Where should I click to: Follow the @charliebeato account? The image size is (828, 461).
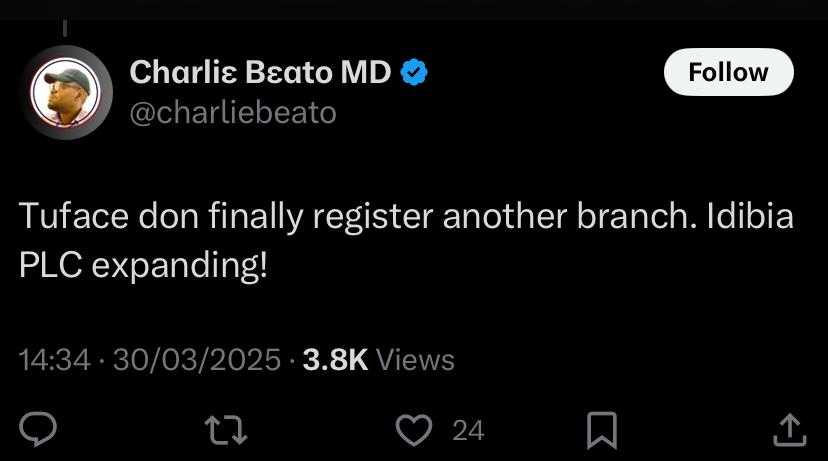(728, 73)
